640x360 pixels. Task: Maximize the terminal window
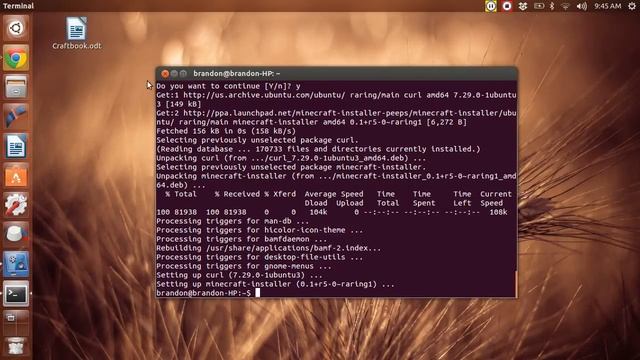(x=183, y=73)
